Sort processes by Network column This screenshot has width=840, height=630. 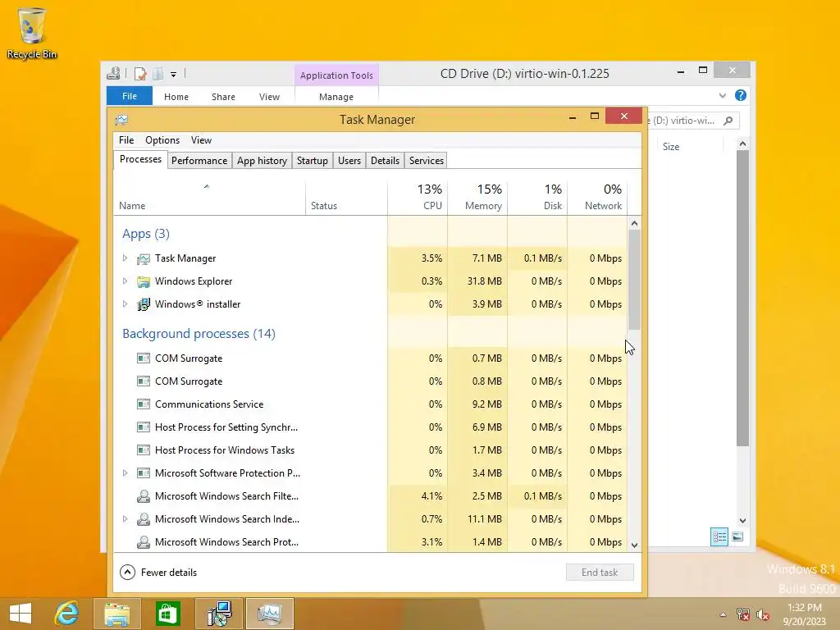pos(598,197)
